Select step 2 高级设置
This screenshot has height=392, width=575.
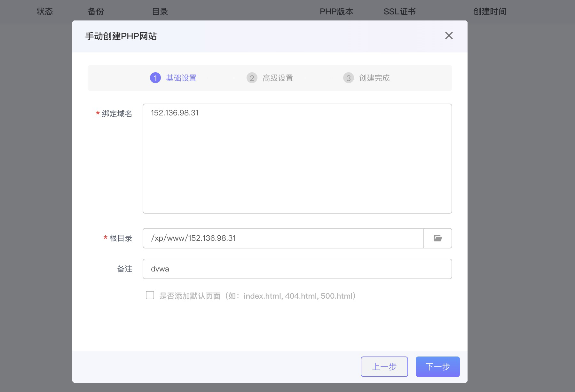[270, 78]
